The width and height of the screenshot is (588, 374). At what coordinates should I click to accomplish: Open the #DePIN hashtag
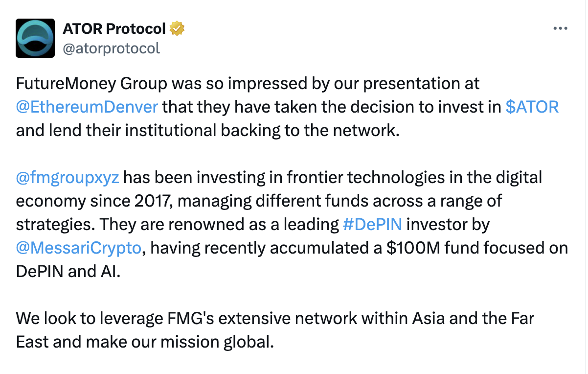pyautogui.click(x=373, y=224)
